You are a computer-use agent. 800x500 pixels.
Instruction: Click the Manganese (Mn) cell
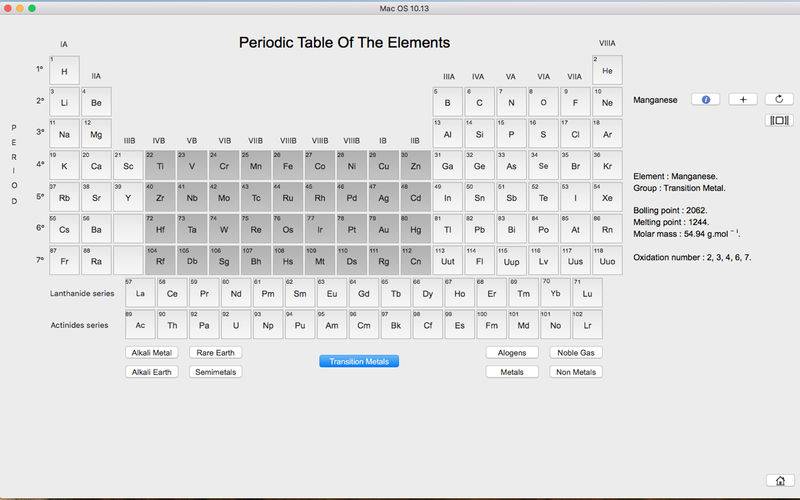click(x=256, y=165)
